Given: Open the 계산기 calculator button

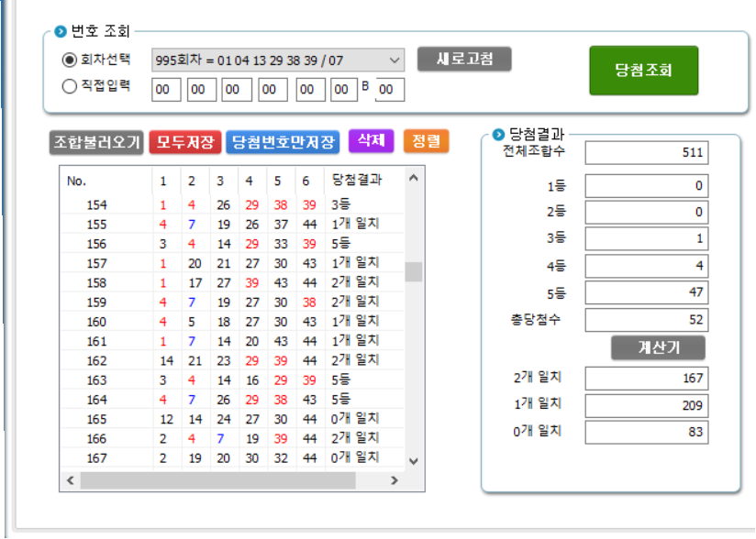Looking at the screenshot, I should [x=658, y=347].
